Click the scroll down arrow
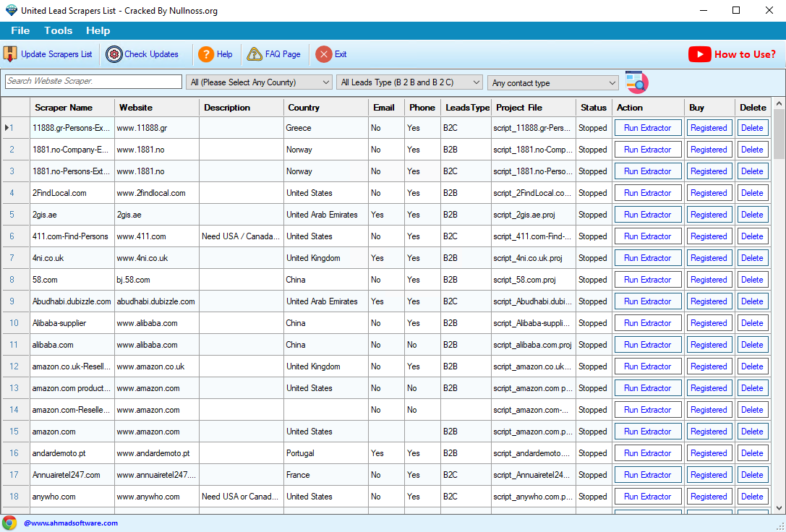The image size is (786, 532). pyautogui.click(x=779, y=508)
